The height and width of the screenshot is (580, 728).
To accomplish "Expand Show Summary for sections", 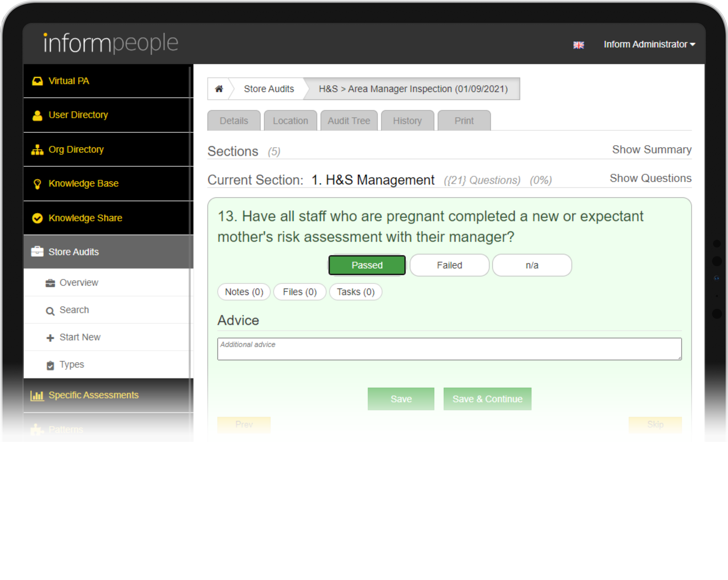I will coord(651,149).
